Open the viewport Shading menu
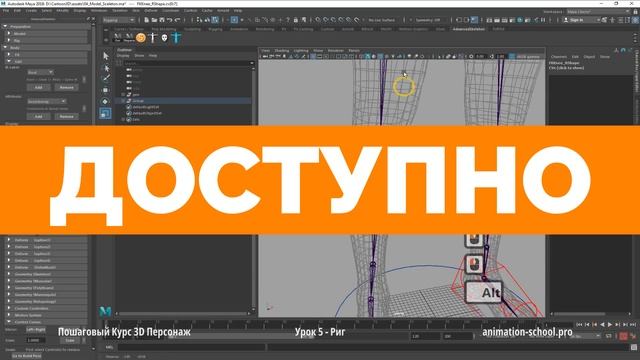The image size is (640, 360). click(x=281, y=51)
